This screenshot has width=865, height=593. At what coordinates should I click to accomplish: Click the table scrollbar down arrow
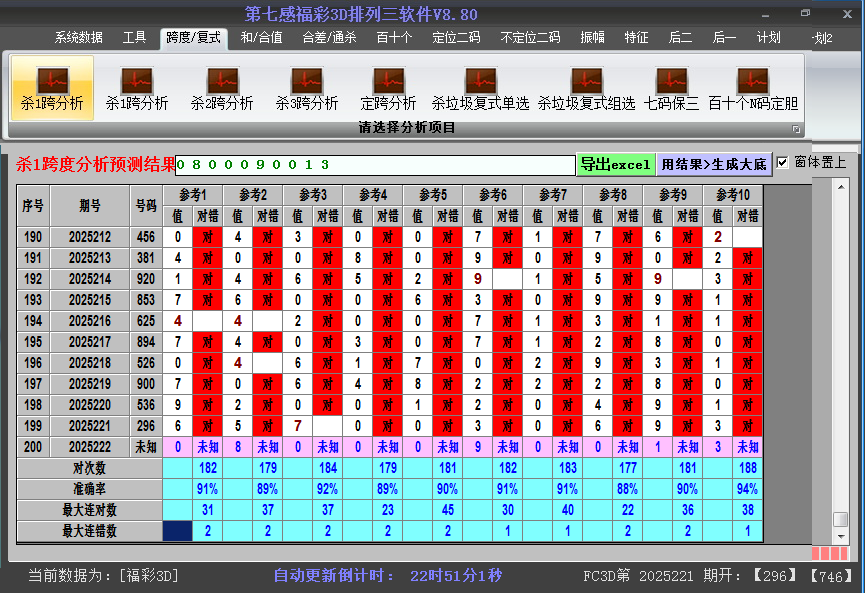point(841,535)
